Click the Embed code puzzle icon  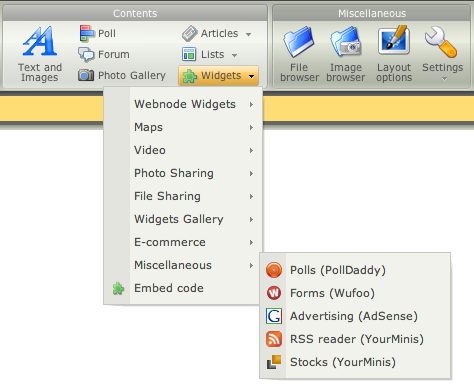click(x=118, y=288)
